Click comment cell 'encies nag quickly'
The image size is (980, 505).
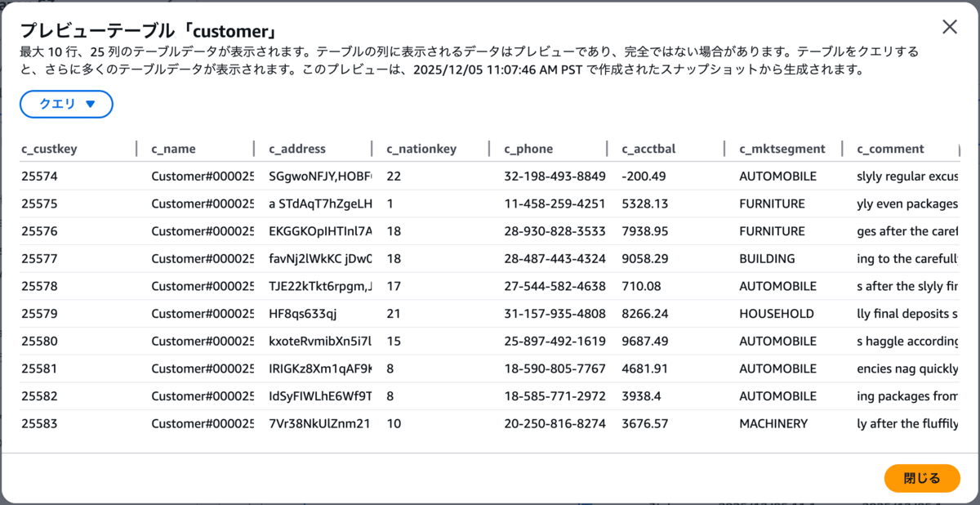point(908,369)
